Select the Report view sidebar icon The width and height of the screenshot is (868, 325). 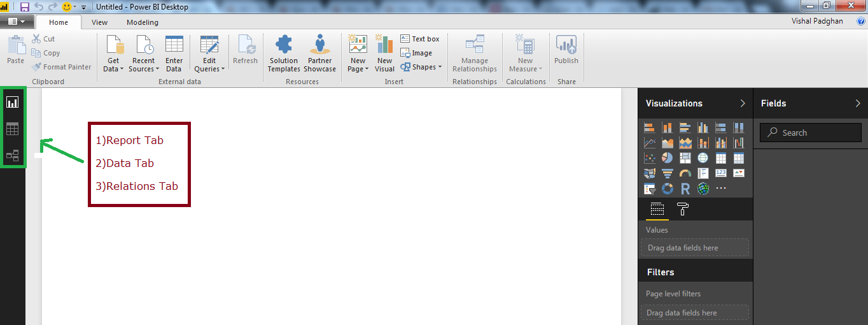click(12, 102)
